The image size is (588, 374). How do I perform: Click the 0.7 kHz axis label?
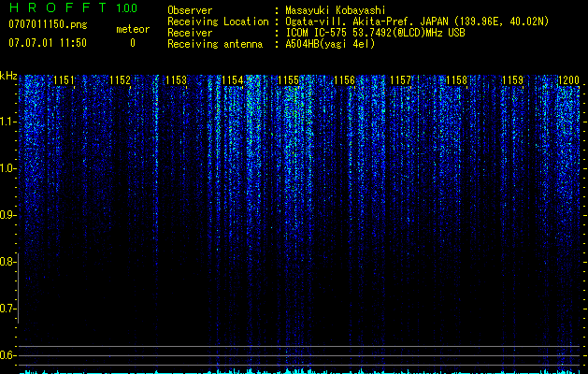pyautogui.click(x=7, y=309)
